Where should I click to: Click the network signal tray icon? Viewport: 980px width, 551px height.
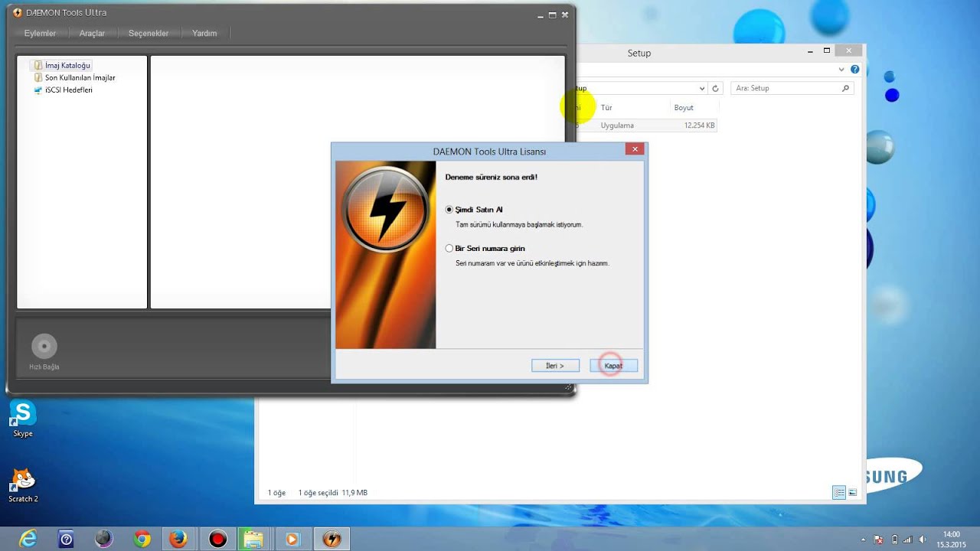(x=908, y=540)
